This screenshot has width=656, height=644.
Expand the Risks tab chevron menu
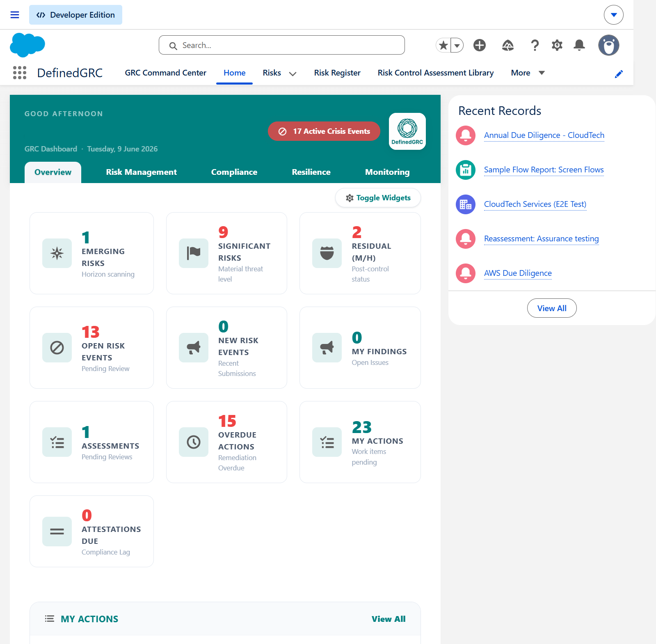[x=293, y=74]
